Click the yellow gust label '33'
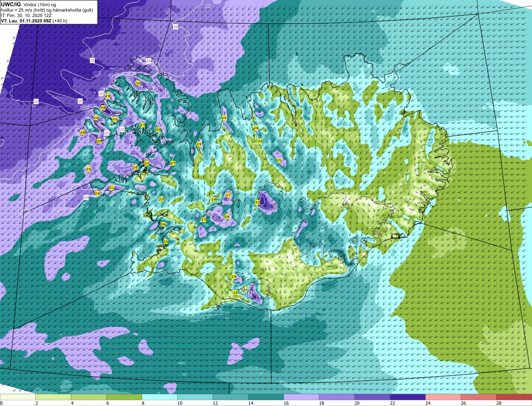The height and width of the screenshot is (406, 532). 146,163
